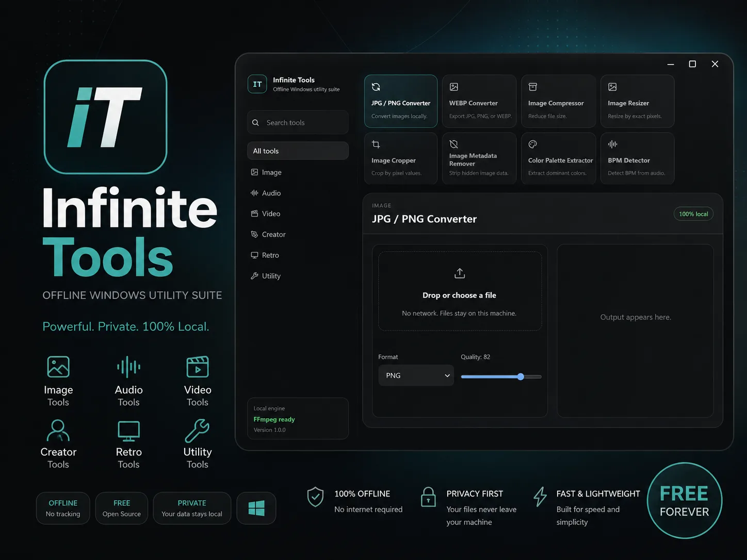747x560 pixels.
Task: Click the Powerful. Private. 100% Local. tagline
Action: coord(126,326)
